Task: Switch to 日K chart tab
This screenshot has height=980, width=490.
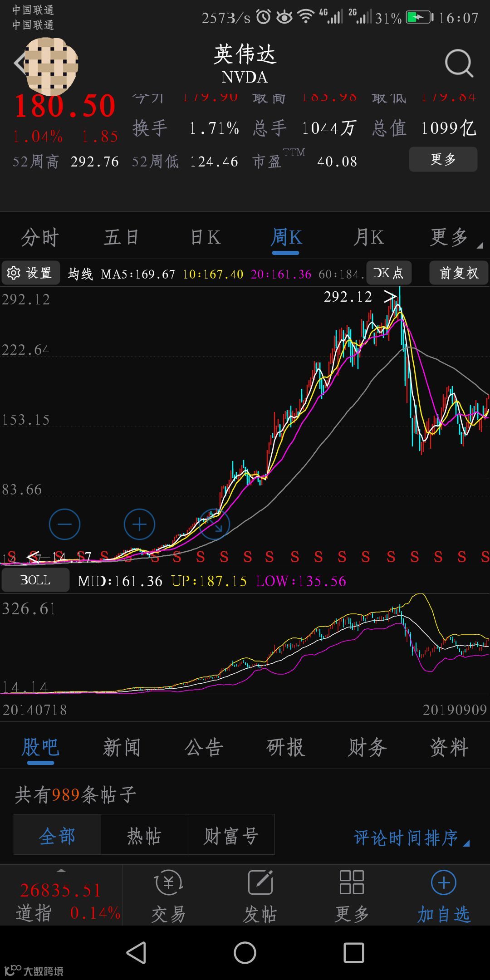Action: (x=205, y=237)
